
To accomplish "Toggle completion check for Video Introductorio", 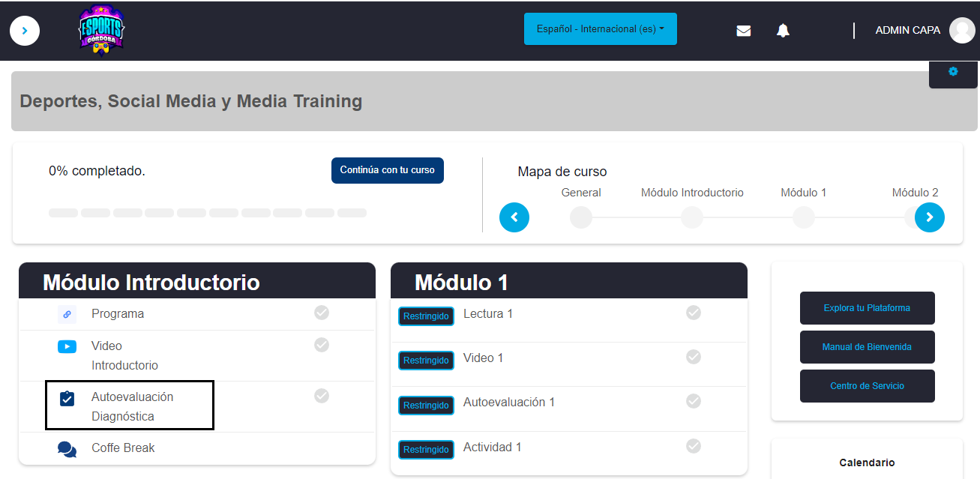I will (322, 345).
